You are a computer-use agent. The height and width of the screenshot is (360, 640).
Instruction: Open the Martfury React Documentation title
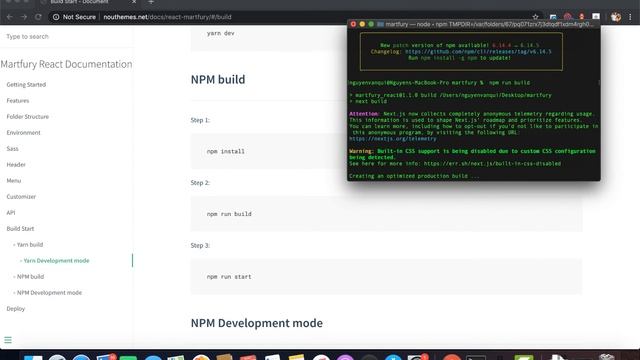click(66, 64)
